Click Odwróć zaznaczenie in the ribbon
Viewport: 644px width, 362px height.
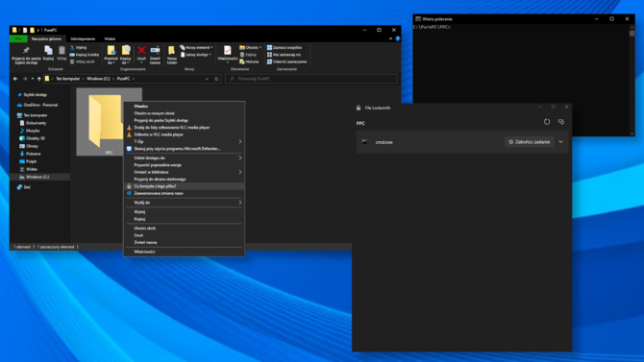point(286,61)
